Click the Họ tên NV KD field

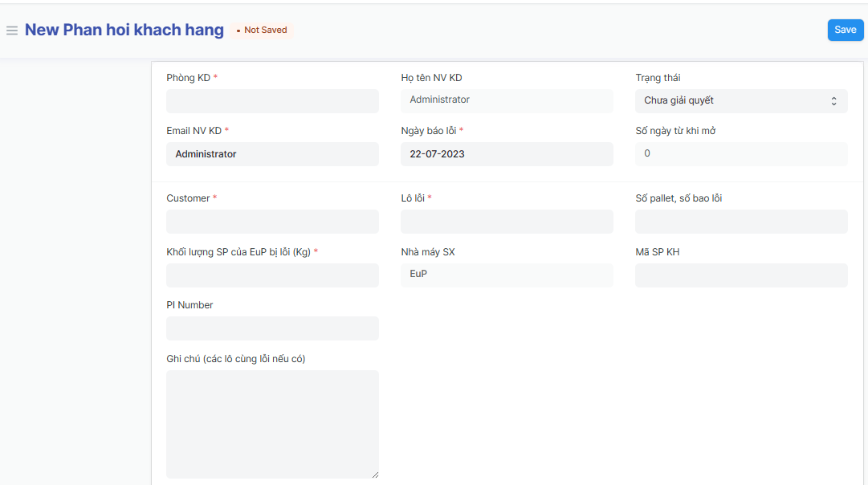pyautogui.click(x=507, y=100)
